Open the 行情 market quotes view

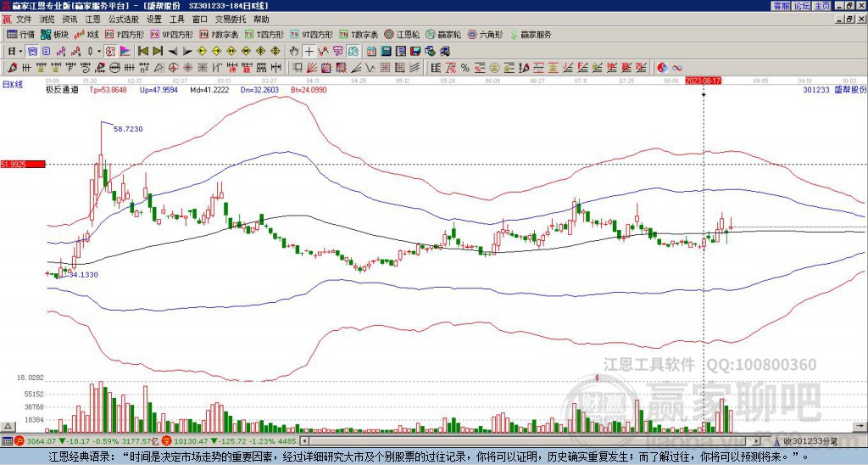pyautogui.click(x=20, y=34)
